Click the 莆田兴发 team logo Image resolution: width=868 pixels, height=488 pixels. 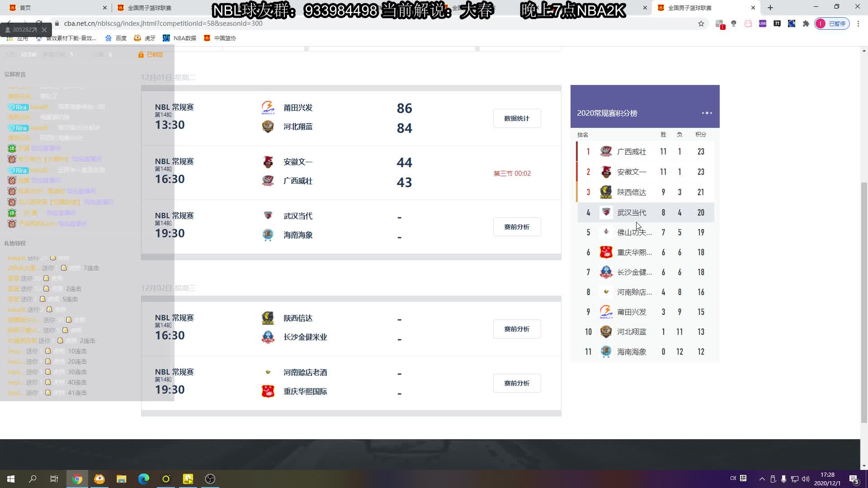coord(268,108)
